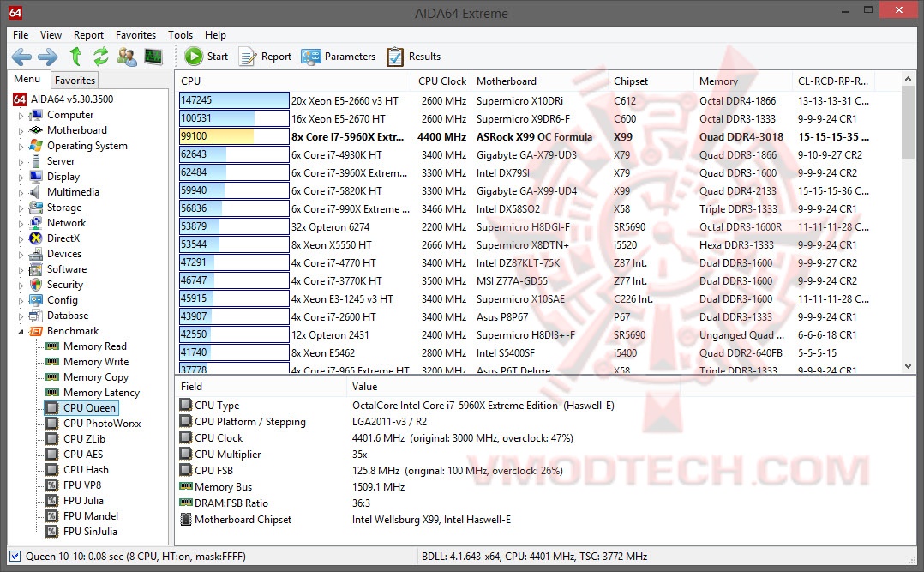The height and width of the screenshot is (572, 924).
Task: Click the Database icon in tree
Action: (x=37, y=316)
